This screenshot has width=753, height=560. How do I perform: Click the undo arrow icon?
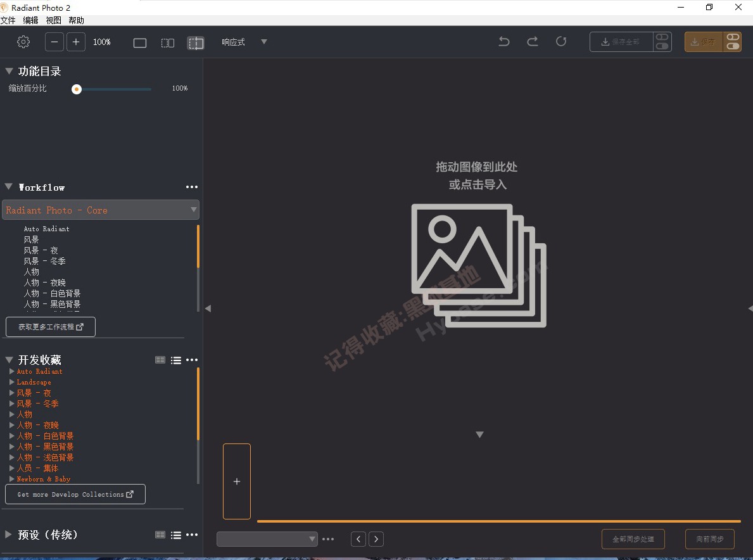(504, 42)
